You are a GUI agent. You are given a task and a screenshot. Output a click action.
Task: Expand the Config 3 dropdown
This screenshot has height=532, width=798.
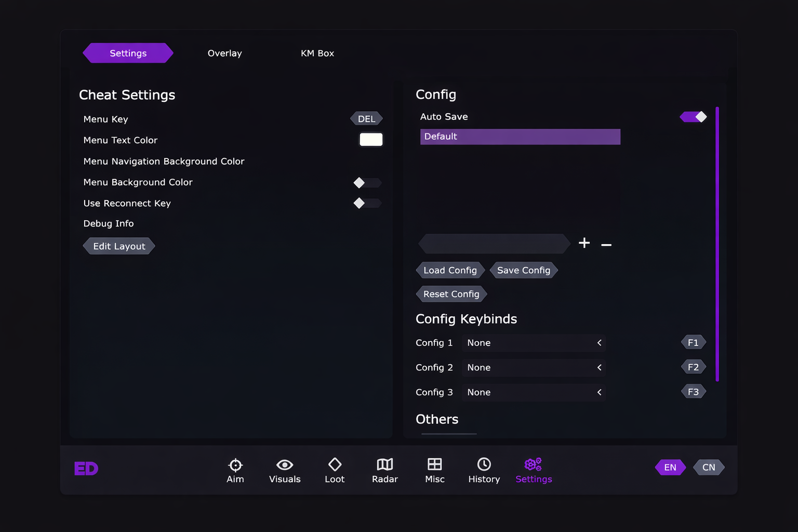pos(534,393)
